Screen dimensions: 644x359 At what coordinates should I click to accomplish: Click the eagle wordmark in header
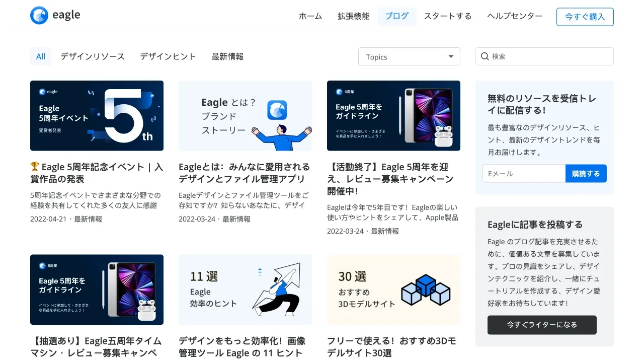coord(66,16)
